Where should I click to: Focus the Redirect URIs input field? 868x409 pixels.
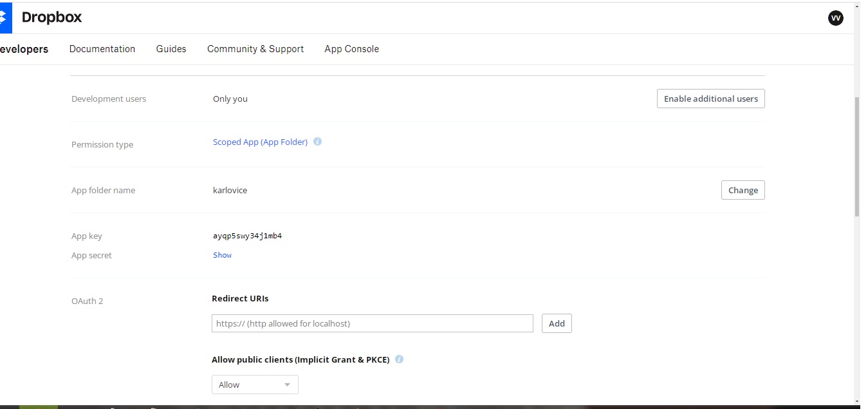click(x=372, y=323)
